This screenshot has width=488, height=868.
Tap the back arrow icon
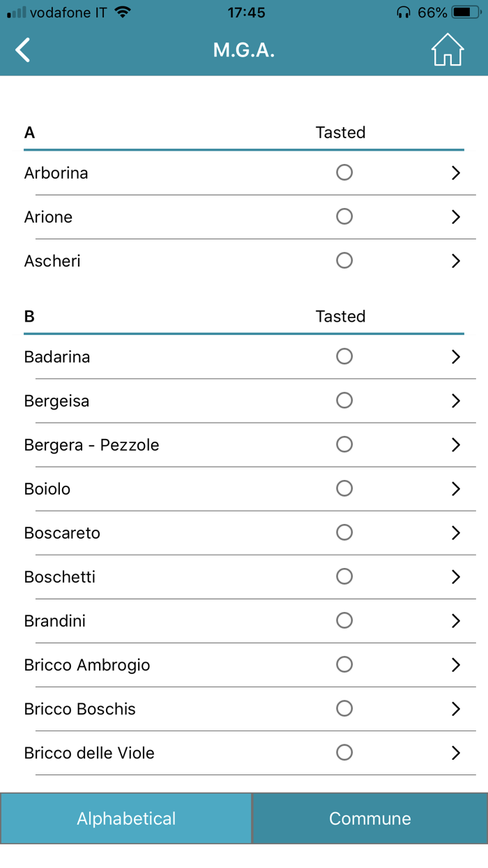point(23,50)
